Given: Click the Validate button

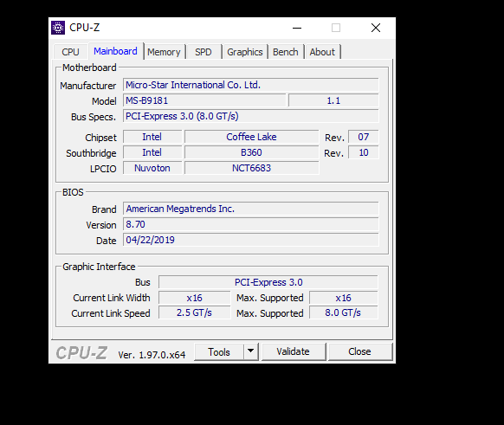Looking at the screenshot, I should (294, 351).
